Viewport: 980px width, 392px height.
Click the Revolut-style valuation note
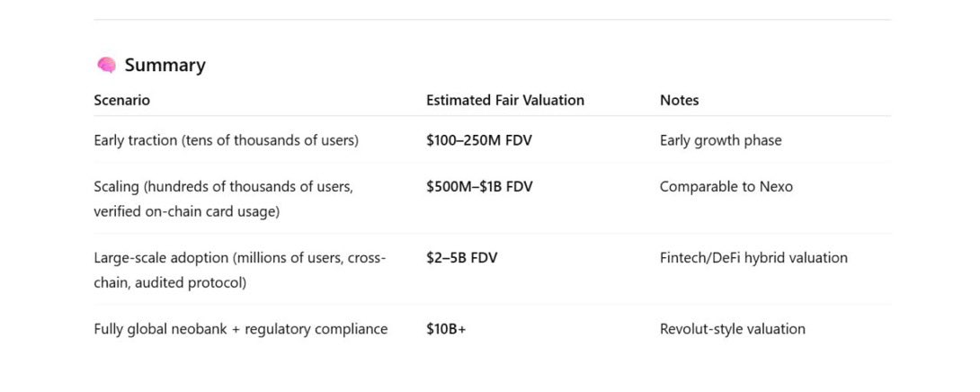[732, 329]
